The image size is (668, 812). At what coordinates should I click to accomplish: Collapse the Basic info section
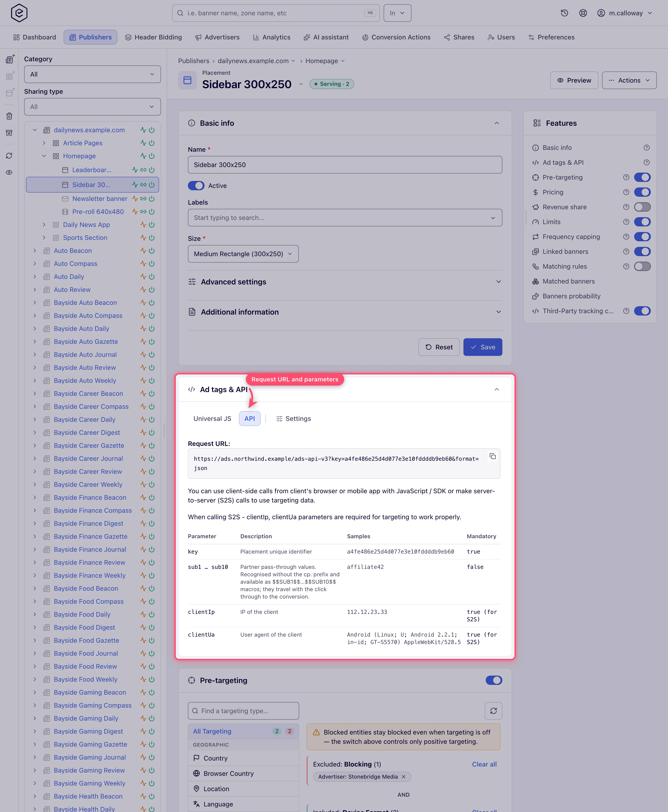point(496,123)
